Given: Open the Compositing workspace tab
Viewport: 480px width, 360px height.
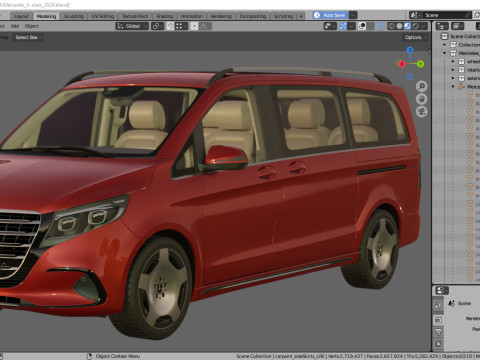Looking at the screenshot, I should click(253, 16).
